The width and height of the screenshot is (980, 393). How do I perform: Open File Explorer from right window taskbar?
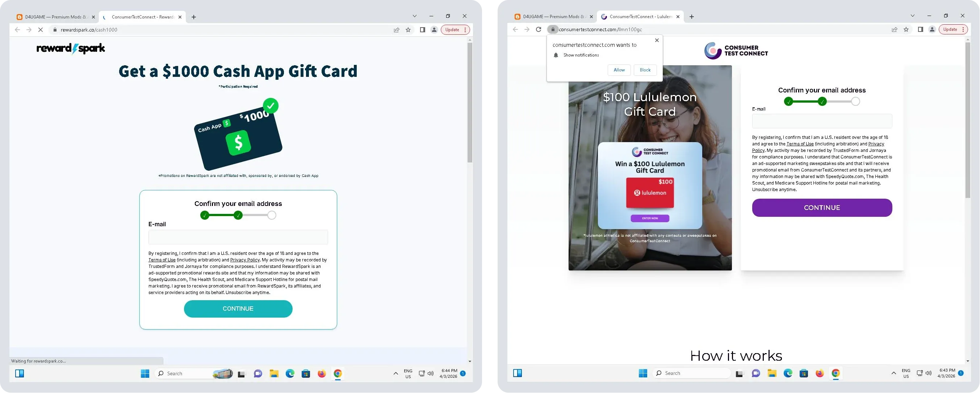click(772, 373)
